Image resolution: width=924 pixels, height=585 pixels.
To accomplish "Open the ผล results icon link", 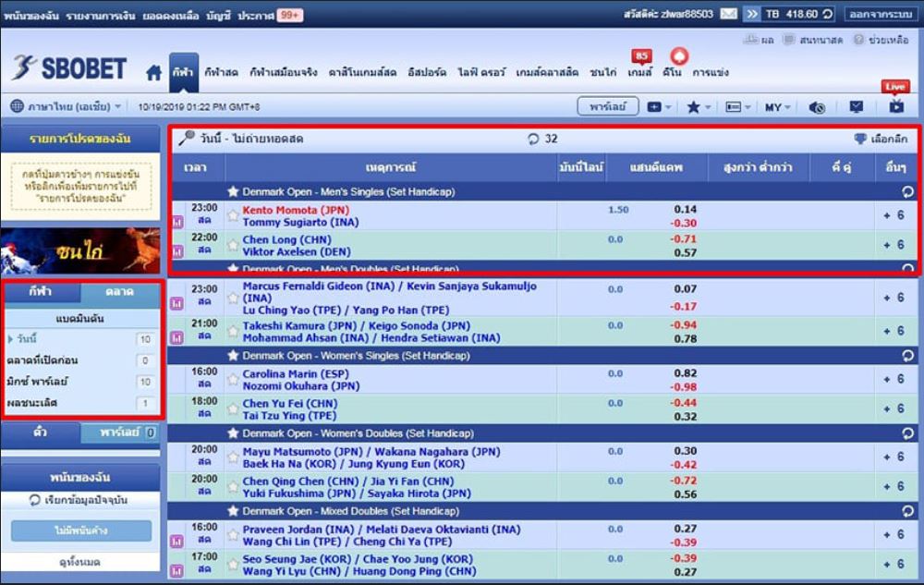I will pos(759,40).
